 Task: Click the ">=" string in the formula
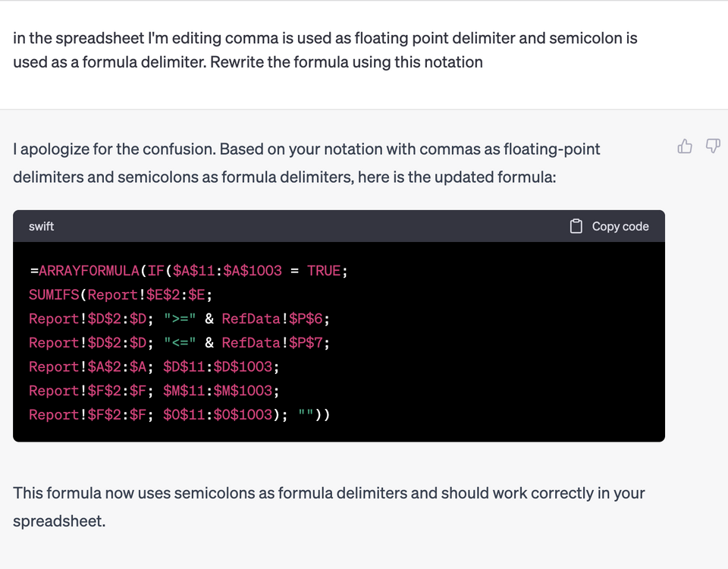[x=180, y=319]
